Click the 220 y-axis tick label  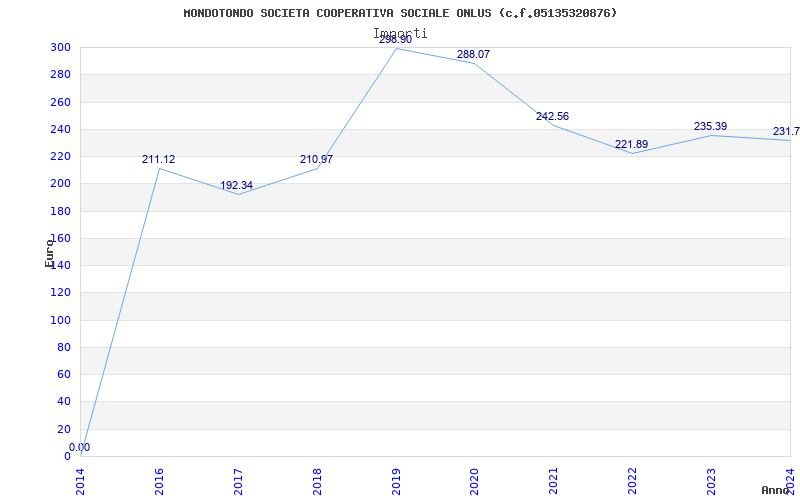[60, 157]
